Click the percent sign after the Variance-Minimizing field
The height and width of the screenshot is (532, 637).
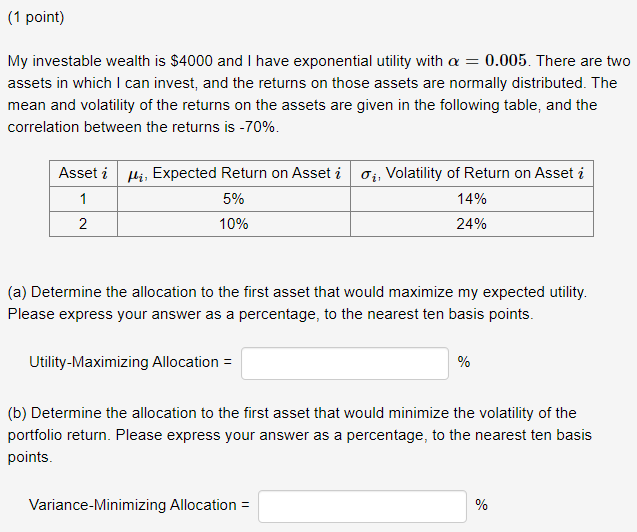coord(481,505)
